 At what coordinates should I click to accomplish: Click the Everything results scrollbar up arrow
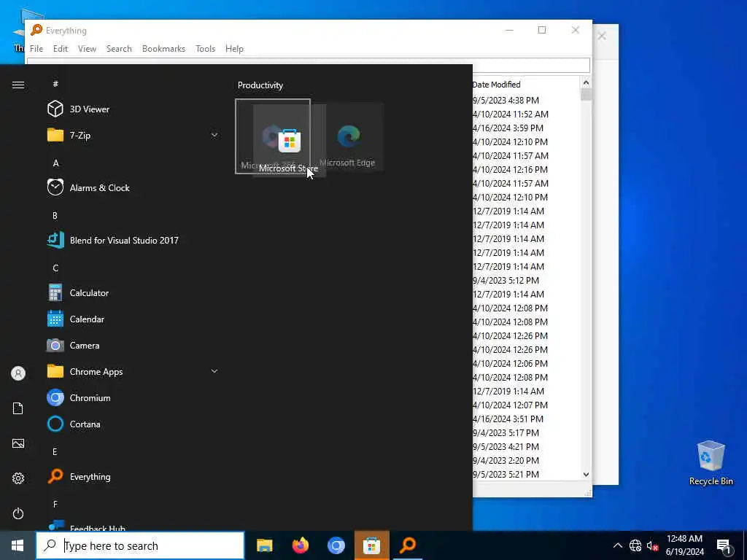pyautogui.click(x=586, y=83)
